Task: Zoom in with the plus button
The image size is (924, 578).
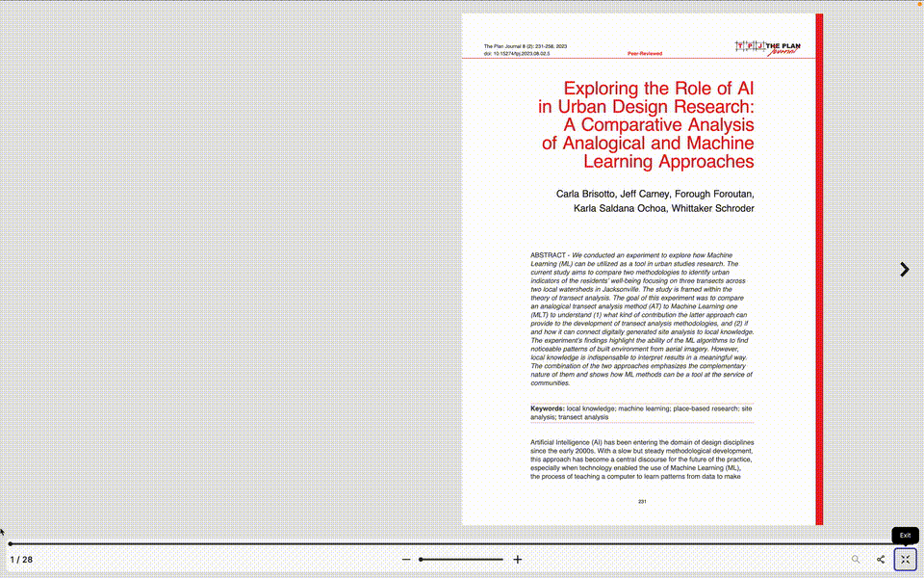Action: [518, 559]
